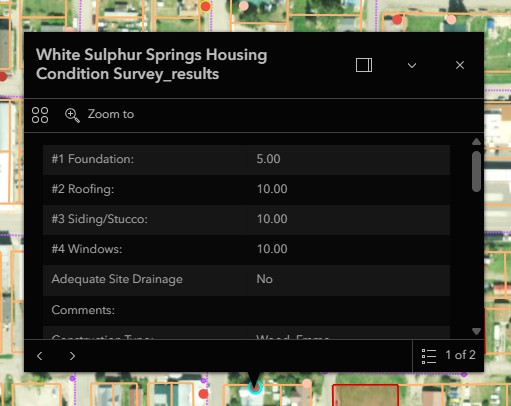
Task: Click the Comments: field label
Action: point(83,310)
